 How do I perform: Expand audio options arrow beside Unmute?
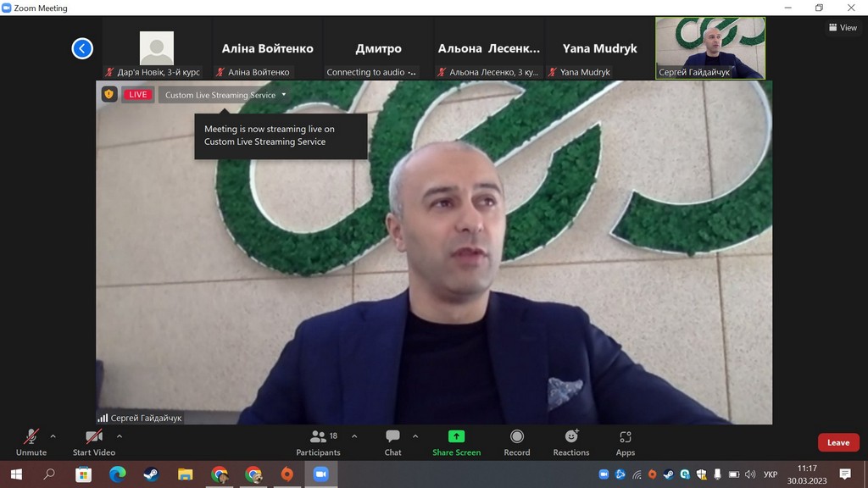tap(53, 436)
